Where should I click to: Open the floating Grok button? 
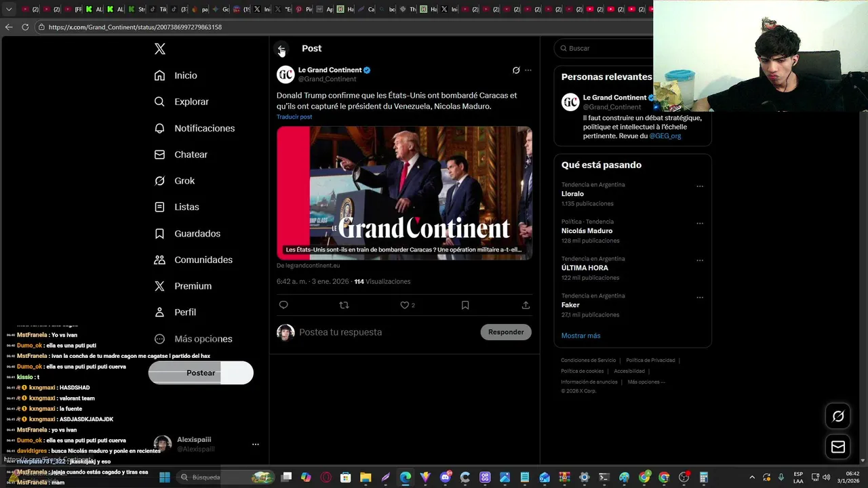[838, 416]
